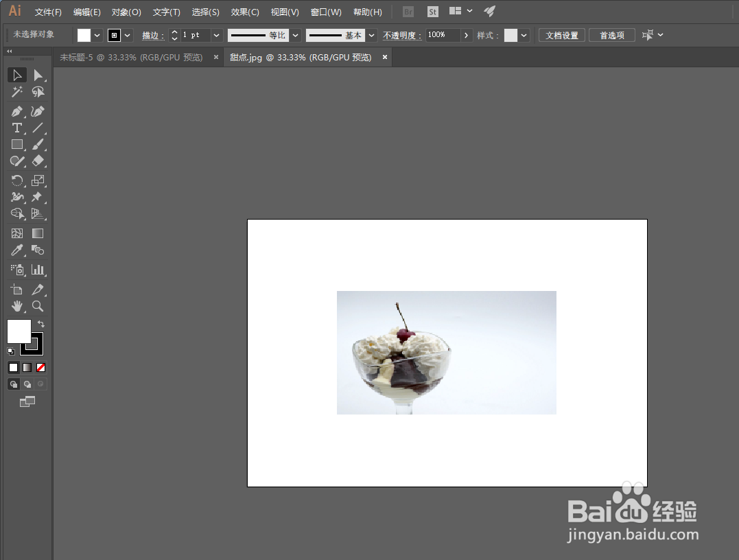The image size is (739, 560).
Task: Set paint type to Gradient
Action: (27, 368)
